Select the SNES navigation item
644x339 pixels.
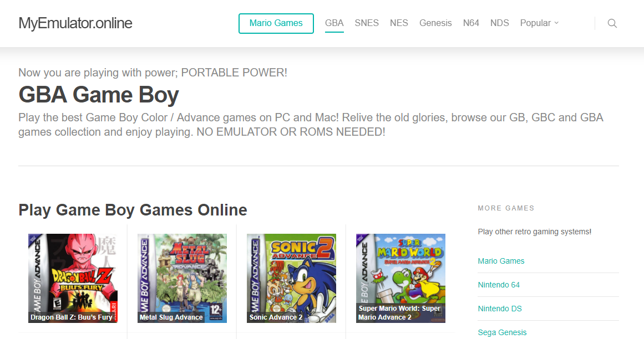click(366, 23)
